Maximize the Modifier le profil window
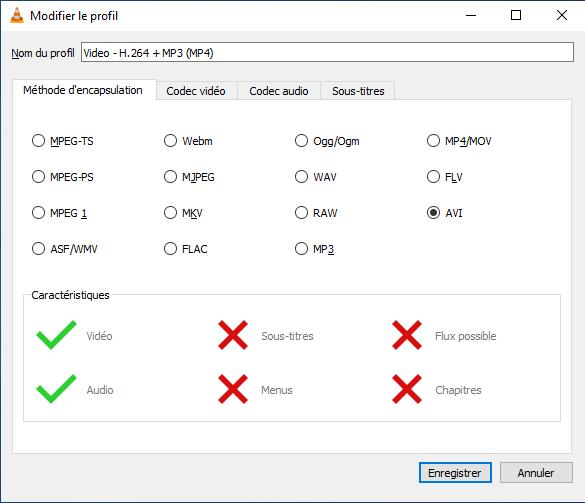The image size is (585, 503). coord(516,15)
